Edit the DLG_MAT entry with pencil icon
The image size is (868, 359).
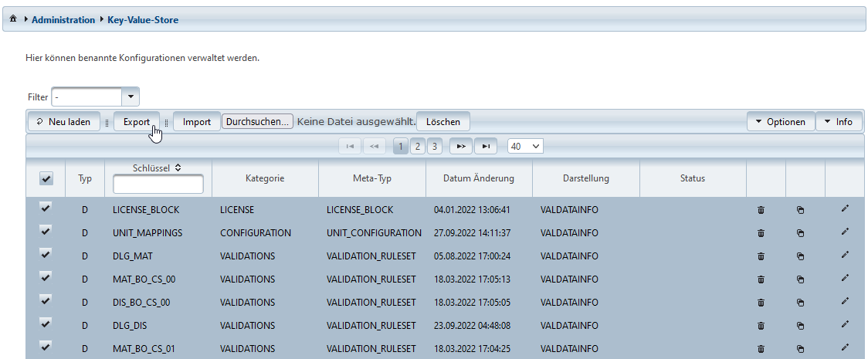845,255
